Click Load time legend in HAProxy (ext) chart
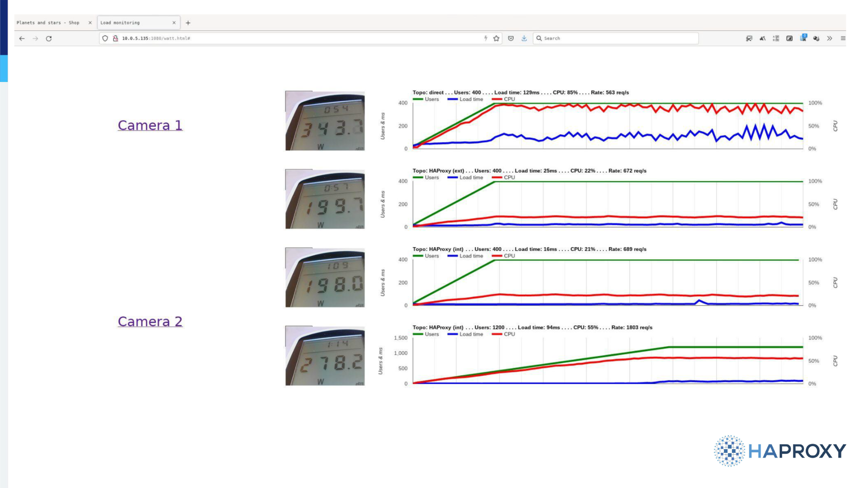Viewport: 868px width, 488px height. point(465,178)
